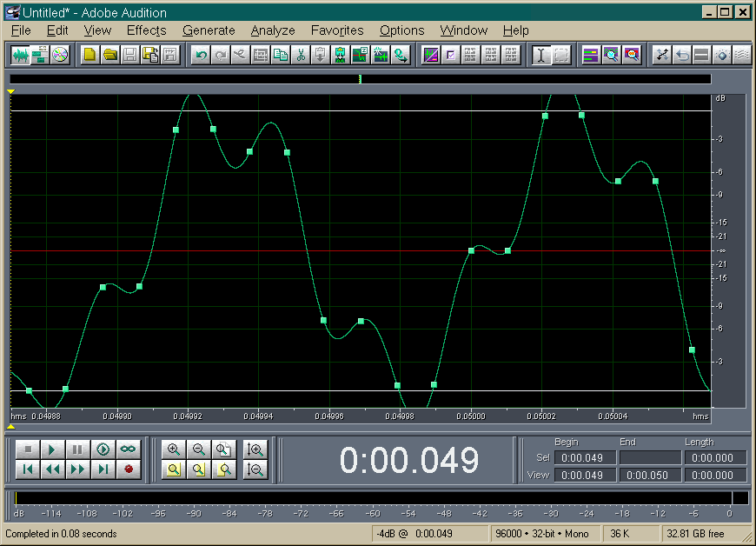756x546 pixels.
Task: Click the View Begin time field
Action: [x=586, y=475]
